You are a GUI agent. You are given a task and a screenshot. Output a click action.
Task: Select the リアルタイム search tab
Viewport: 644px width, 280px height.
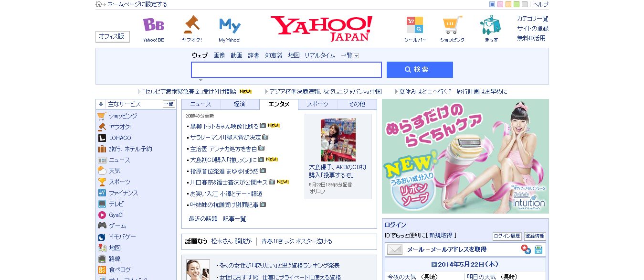point(320,55)
